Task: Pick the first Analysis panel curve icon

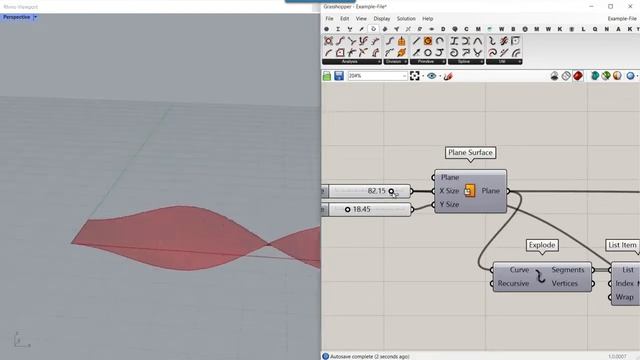Action: [328, 41]
